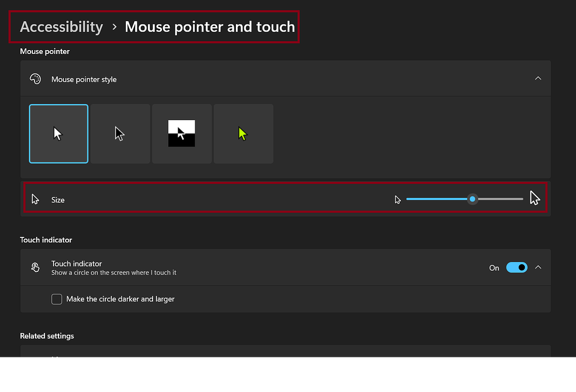
Task: Click the large pointer icon after the Size slider
Action: point(534,197)
